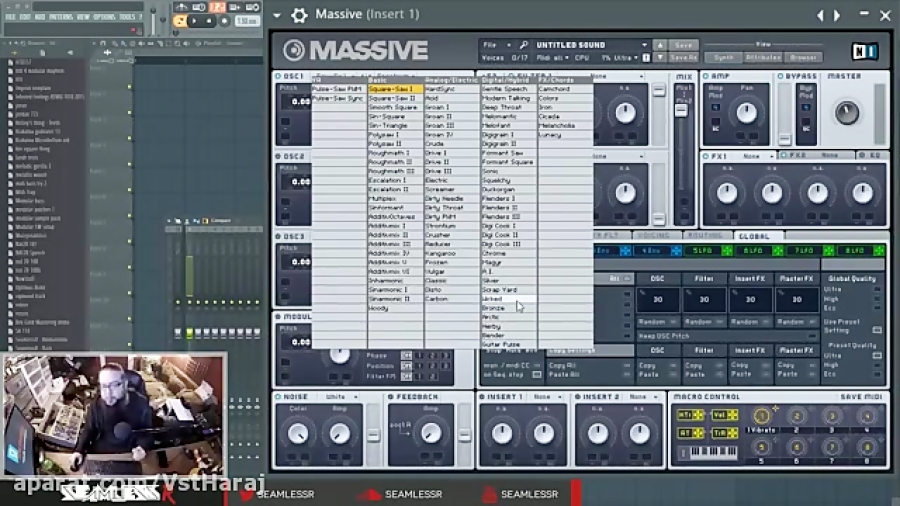Switch to Synth view
The width and height of the screenshot is (900, 506).
click(723, 57)
